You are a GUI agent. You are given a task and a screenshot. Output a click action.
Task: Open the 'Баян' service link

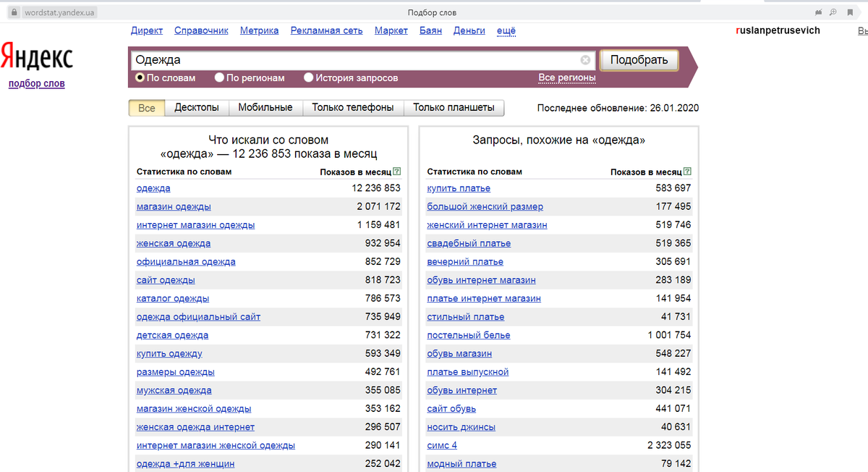430,30
